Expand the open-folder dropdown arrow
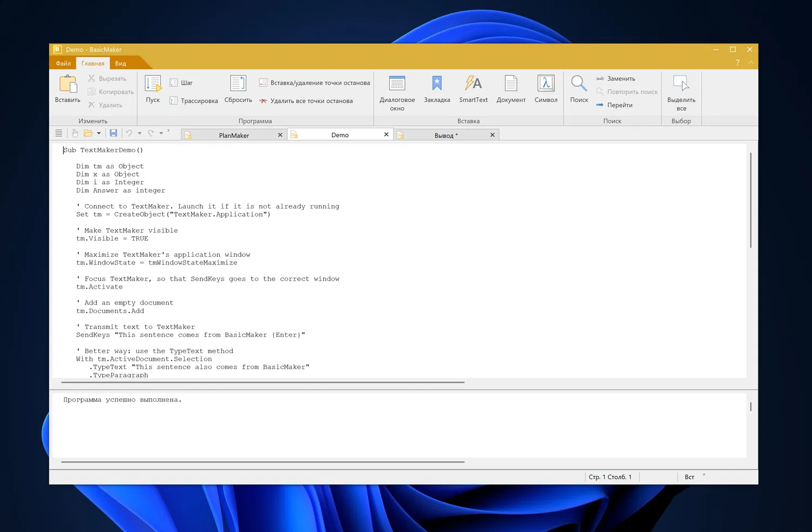Image resolution: width=812 pixels, height=532 pixels. click(x=99, y=133)
